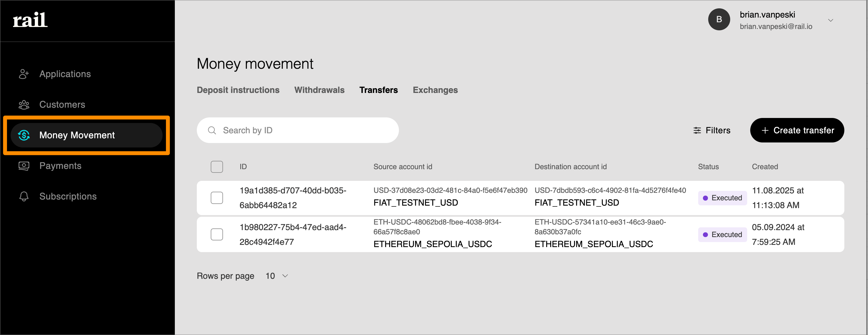Click the Customers group icon
Viewport: 868px width, 335px height.
point(24,105)
